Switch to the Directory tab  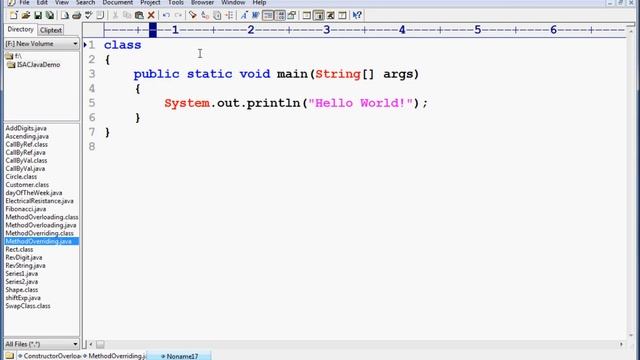[x=20, y=29]
